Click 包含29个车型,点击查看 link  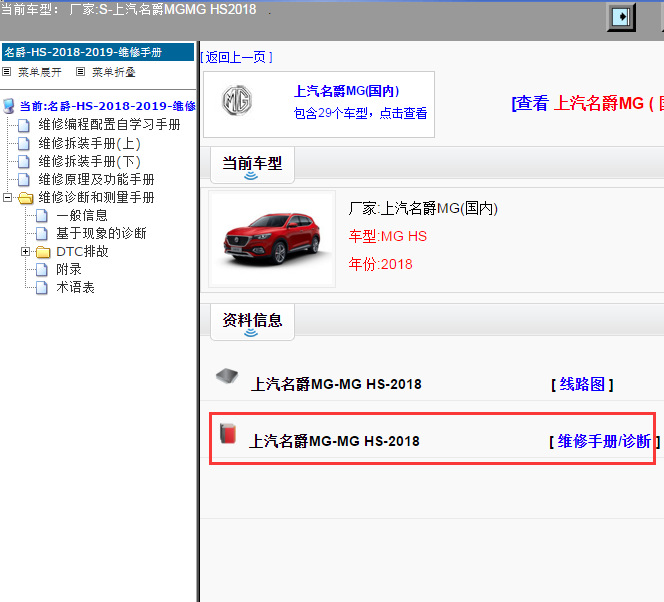(360, 113)
